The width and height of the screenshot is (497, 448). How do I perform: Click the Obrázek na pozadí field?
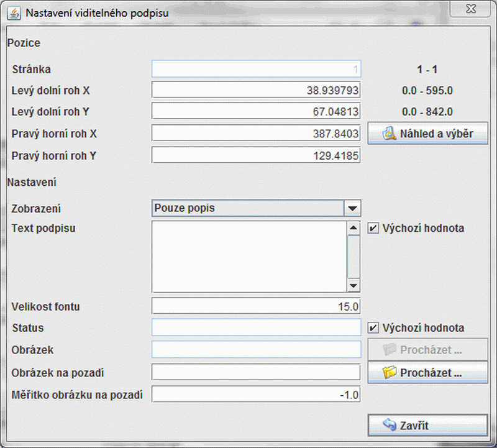(x=256, y=372)
